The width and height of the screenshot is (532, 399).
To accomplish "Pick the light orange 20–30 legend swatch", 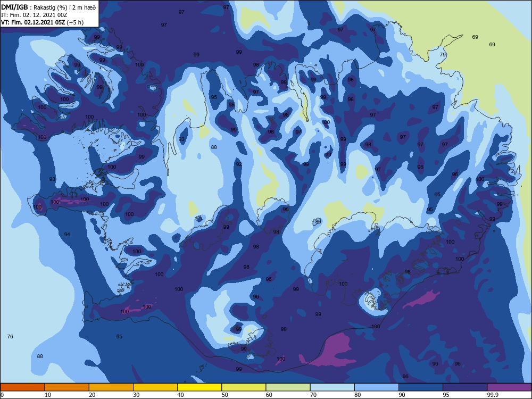I will [x=111, y=387].
